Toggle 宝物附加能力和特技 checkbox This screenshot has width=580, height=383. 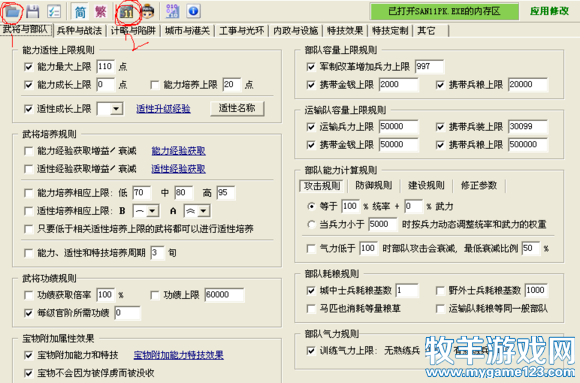28,356
